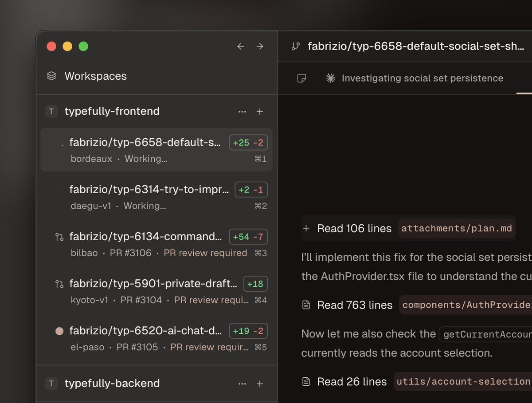The image size is (532, 403).
Task: Click the ⌘1 shortcut label
Action: (x=261, y=159)
